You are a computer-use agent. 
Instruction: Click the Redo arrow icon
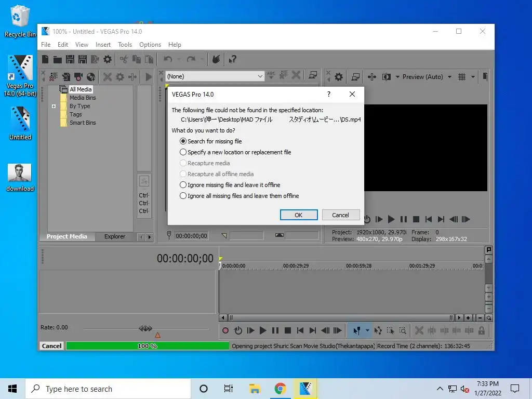191,59
